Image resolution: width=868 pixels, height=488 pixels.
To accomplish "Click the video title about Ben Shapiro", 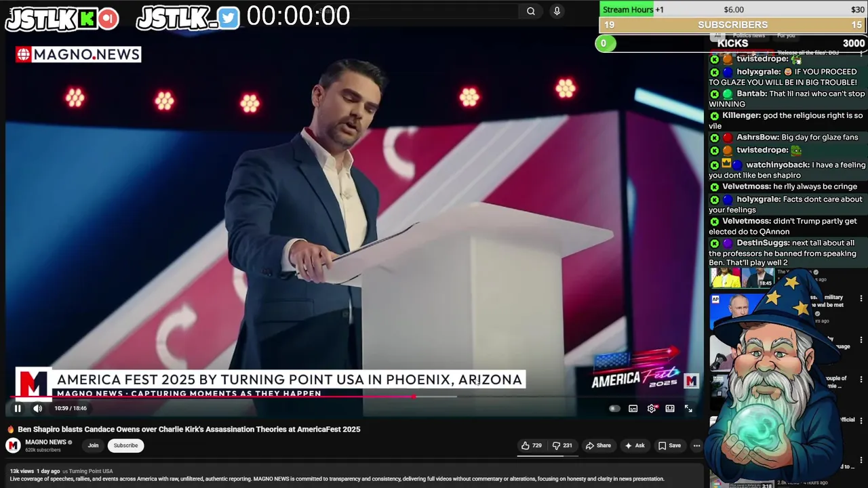I will [189, 429].
